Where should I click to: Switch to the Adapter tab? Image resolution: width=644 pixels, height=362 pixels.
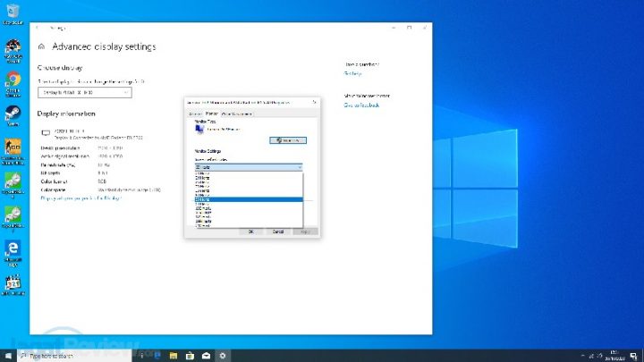[x=194, y=114]
